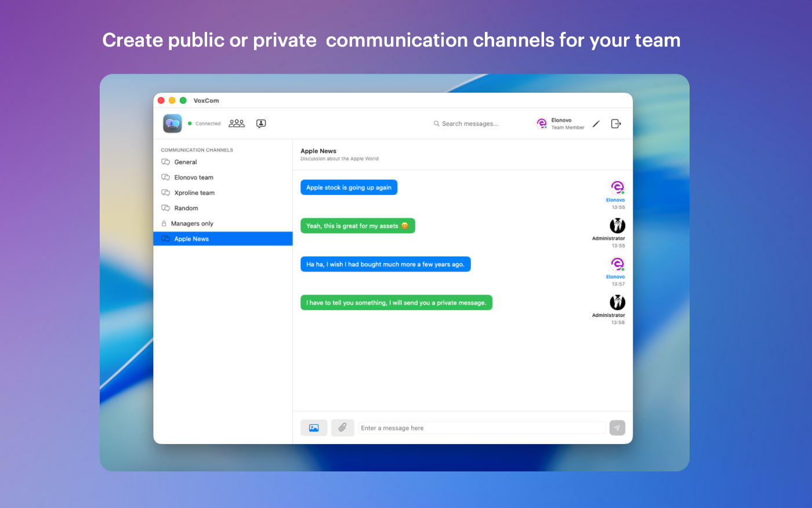Viewport: 812px width, 508px height.
Task: Focus the Search messages field
Action: pyautogui.click(x=470, y=124)
